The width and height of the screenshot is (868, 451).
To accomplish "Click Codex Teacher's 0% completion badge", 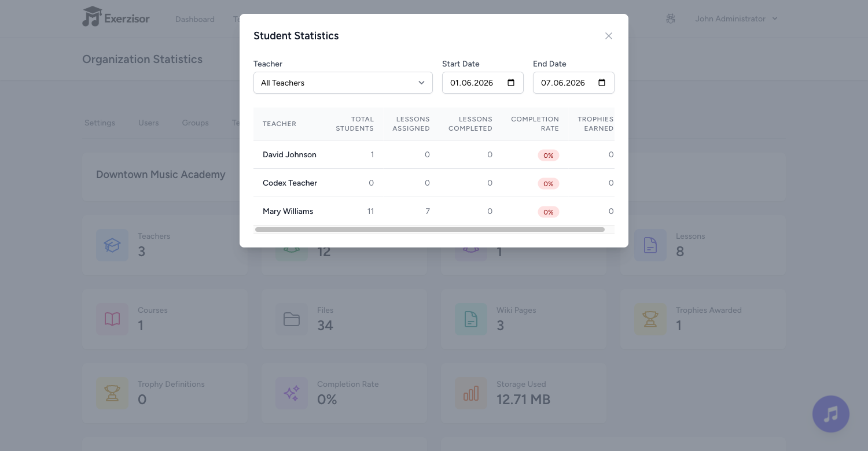I will pyautogui.click(x=549, y=183).
